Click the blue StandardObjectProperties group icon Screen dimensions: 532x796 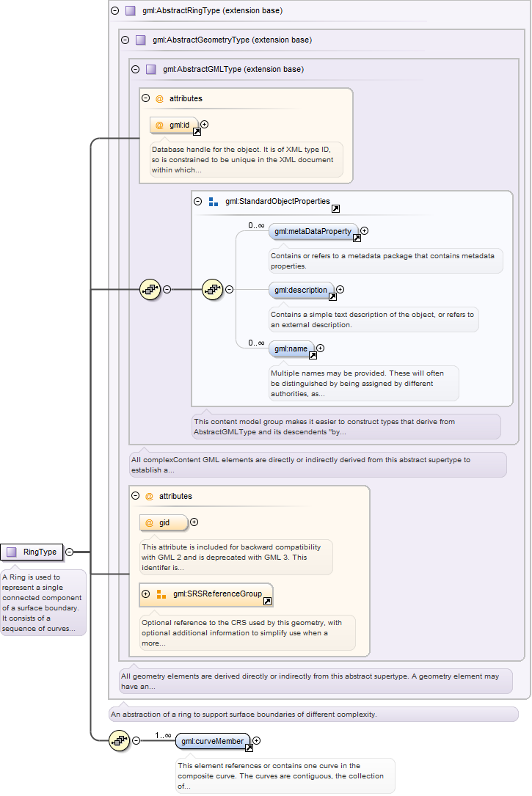(x=214, y=202)
